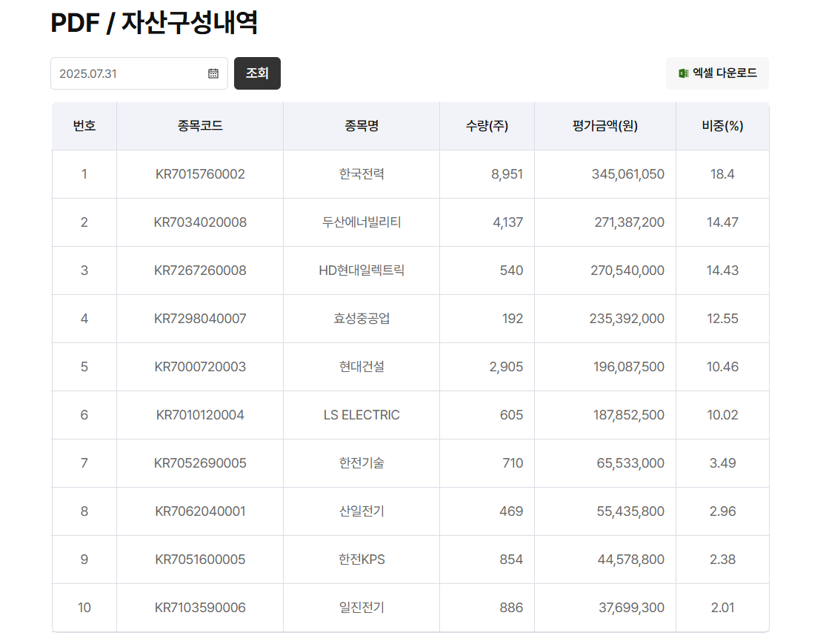Click the valuation amount 55,435,800

click(630, 511)
